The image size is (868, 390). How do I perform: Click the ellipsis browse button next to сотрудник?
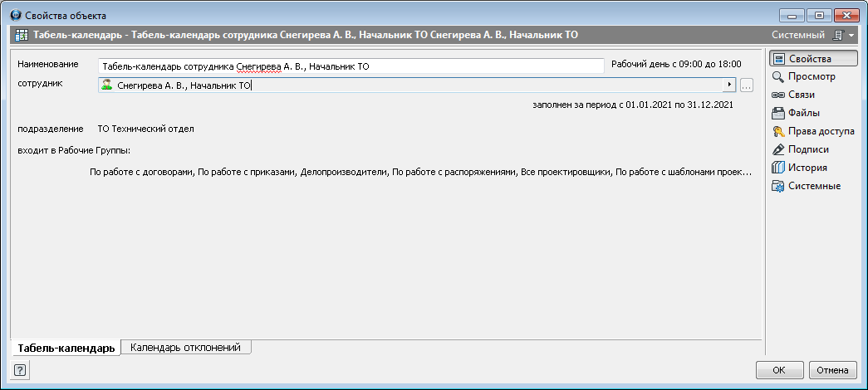point(746,85)
